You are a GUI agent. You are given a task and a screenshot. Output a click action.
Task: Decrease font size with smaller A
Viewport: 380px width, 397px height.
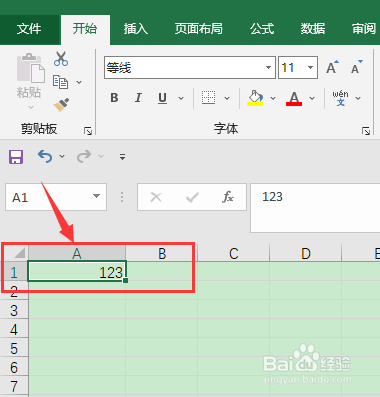click(357, 68)
